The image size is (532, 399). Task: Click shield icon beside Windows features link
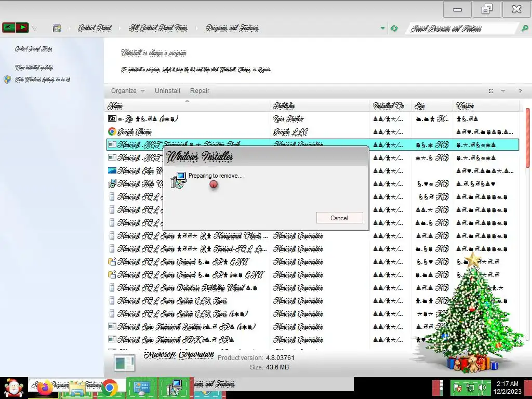(7, 79)
